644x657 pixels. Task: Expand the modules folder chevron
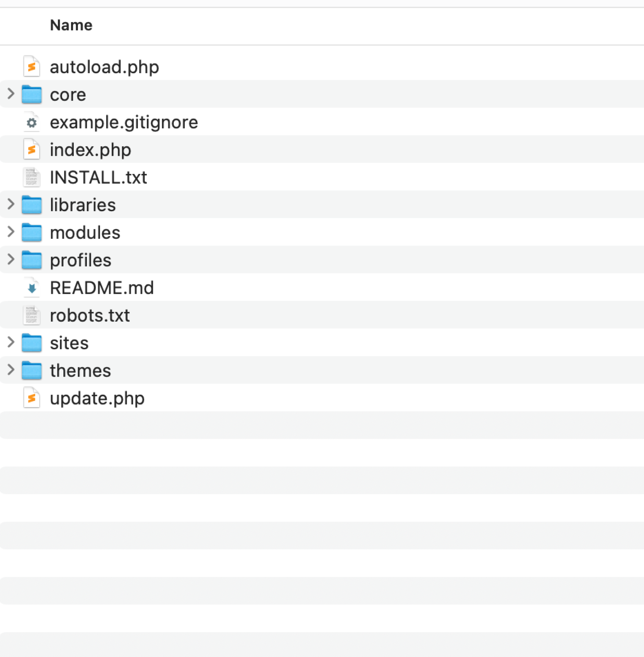click(11, 232)
